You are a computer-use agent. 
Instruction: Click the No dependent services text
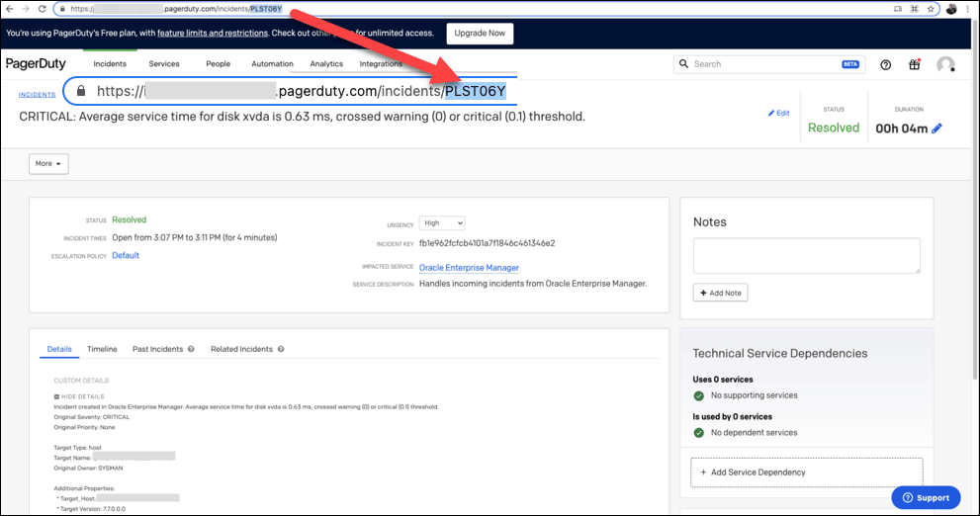pos(754,432)
